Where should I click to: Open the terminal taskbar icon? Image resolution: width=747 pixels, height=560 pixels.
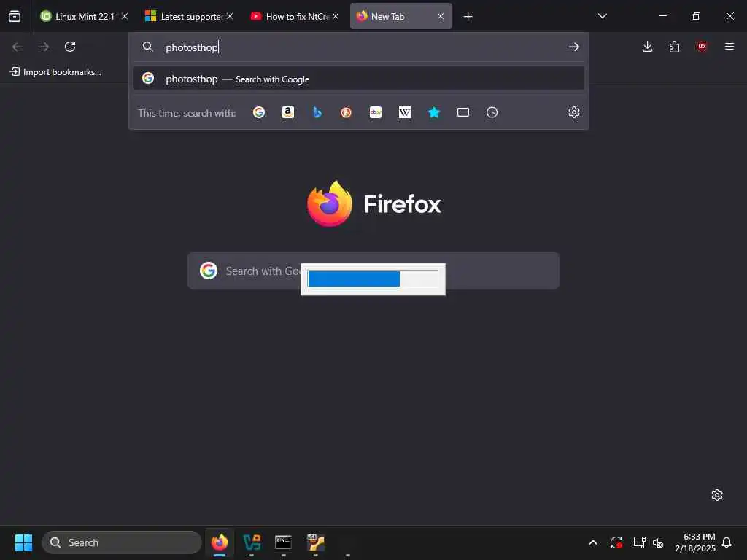(x=284, y=542)
